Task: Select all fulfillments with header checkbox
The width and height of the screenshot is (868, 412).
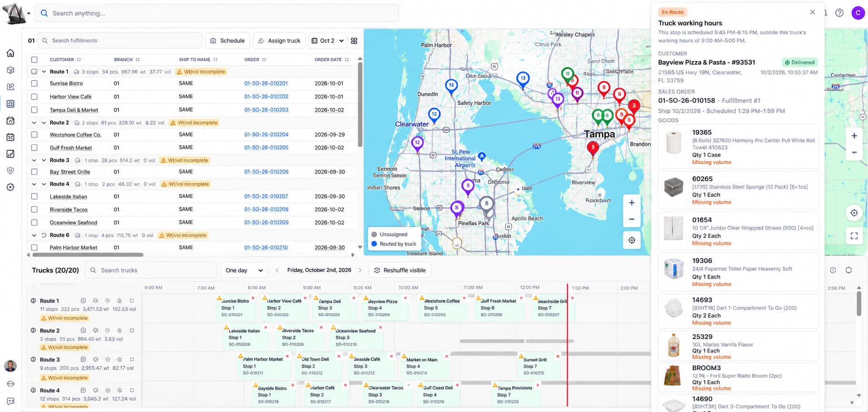Action: [x=34, y=60]
